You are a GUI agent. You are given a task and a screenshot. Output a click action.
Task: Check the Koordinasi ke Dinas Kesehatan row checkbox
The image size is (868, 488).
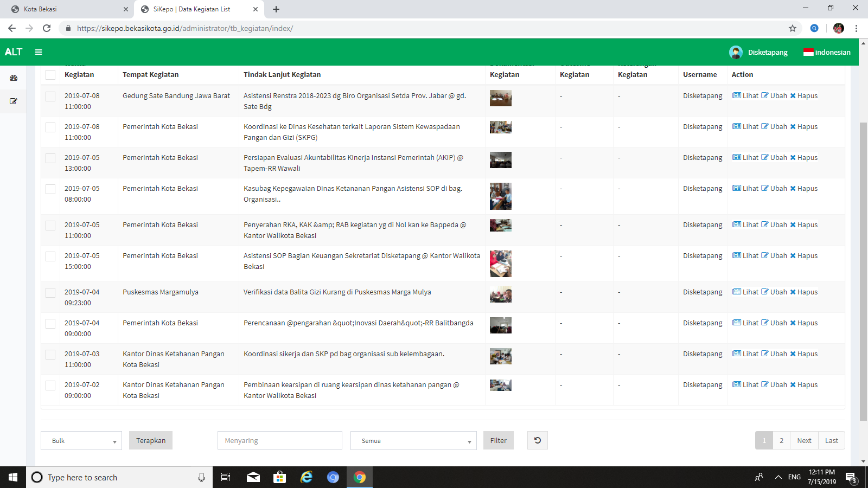pos(50,127)
